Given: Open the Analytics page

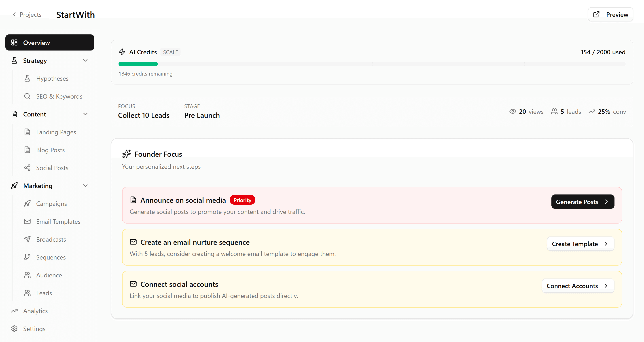Looking at the screenshot, I should (x=35, y=311).
